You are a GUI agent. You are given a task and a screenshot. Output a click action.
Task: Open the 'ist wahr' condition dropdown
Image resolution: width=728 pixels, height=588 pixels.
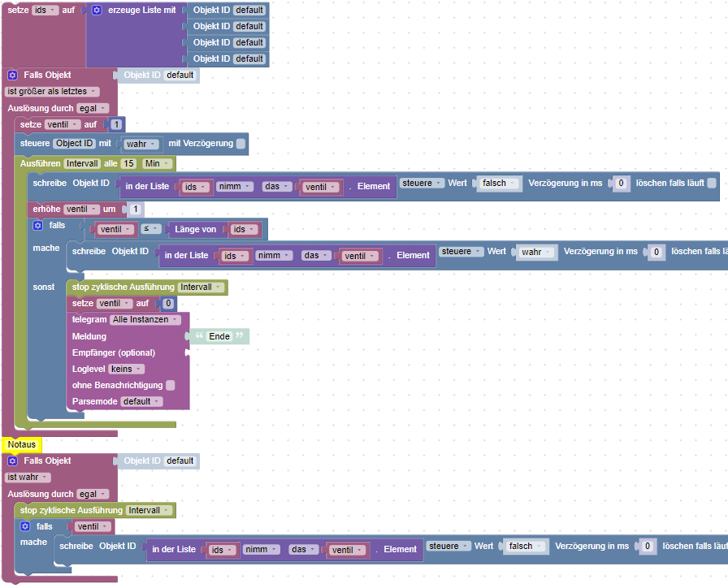pyautogui.click(x=28, y=477)
